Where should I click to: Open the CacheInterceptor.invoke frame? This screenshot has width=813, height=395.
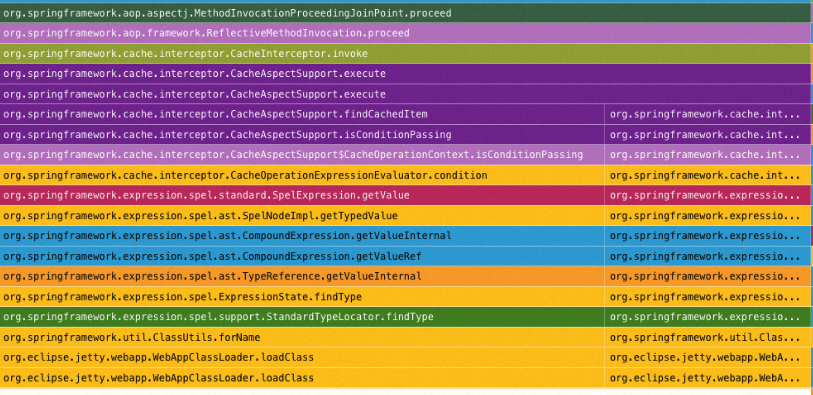point(405,53)
